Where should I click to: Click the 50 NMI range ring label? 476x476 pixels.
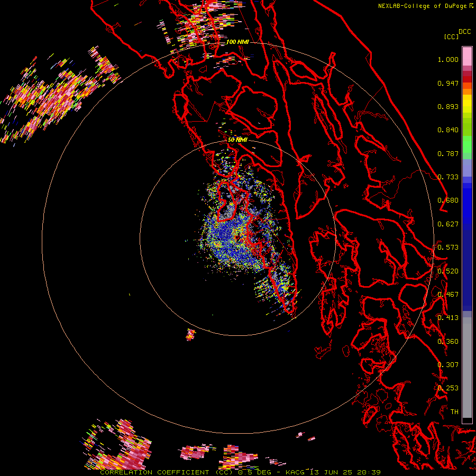(237, 140)
